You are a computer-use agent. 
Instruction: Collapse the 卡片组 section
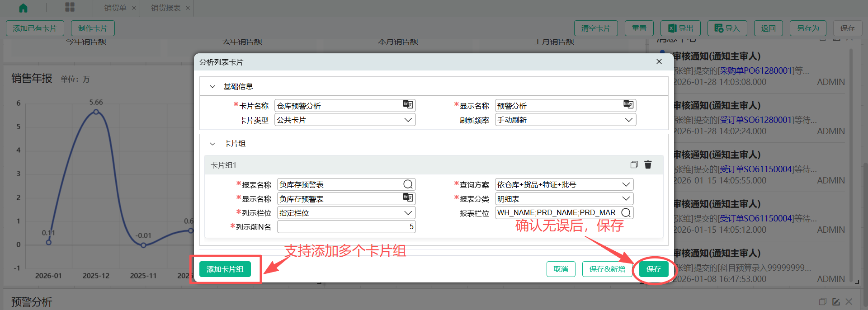pyautogui.click(x=212, y=144)
